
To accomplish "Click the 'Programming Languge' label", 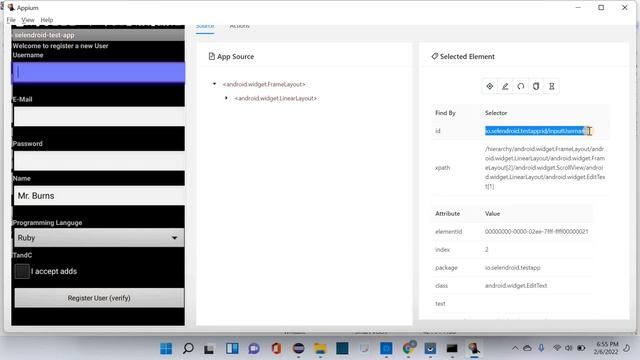I will pos(47,222).
